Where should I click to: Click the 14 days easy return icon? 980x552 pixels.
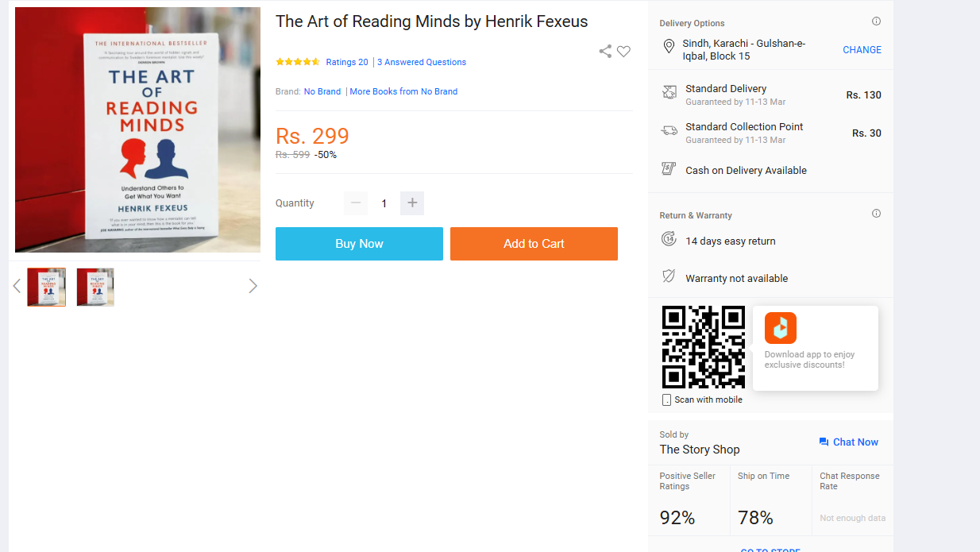point(669,239)
